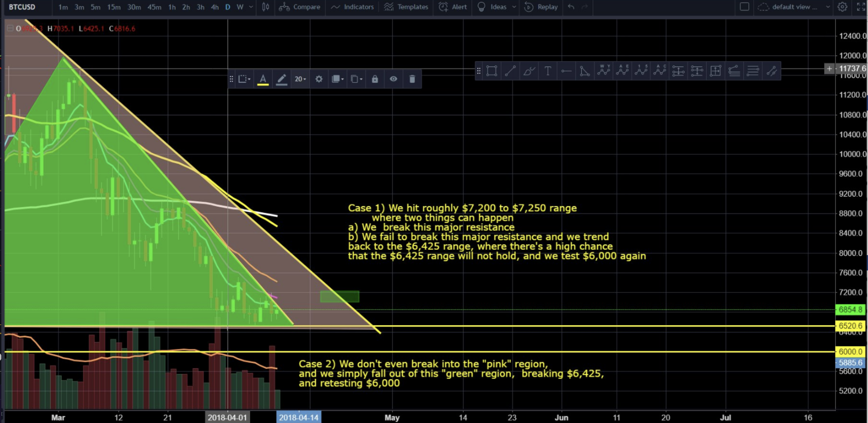
Task: Select the Trend Line tool in favorites toolbar
Action: [x=510, y=71]
